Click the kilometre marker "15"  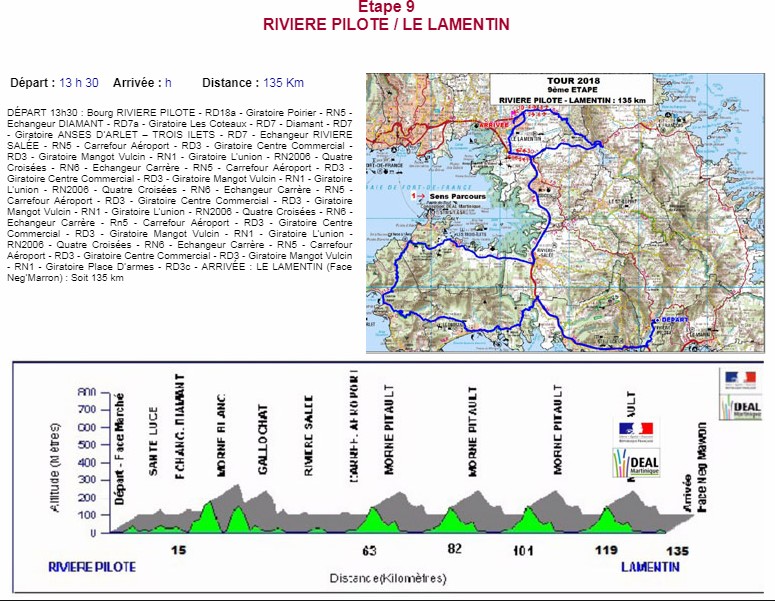pos(178,550)
